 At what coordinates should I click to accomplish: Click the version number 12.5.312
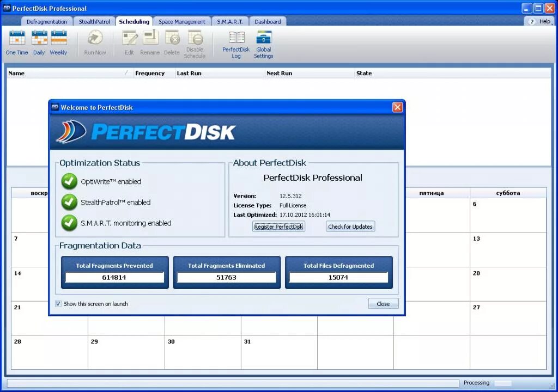(291, 196)
